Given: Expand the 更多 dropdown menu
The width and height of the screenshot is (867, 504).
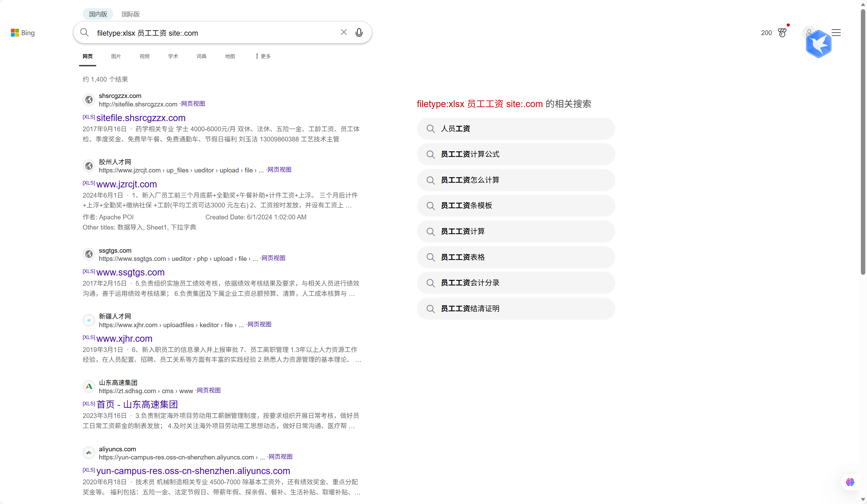Looking at the screenshot, I should 263,56.
